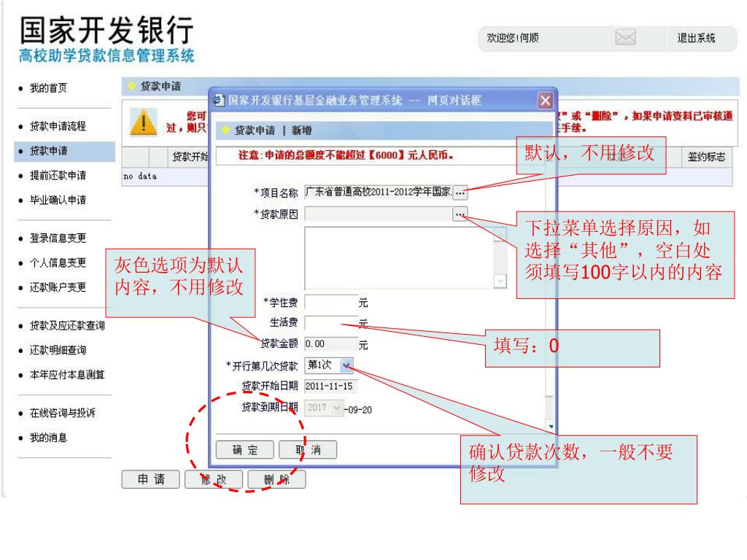Open 在线咨询与投诉 menu item

click(x=63, y=413)
